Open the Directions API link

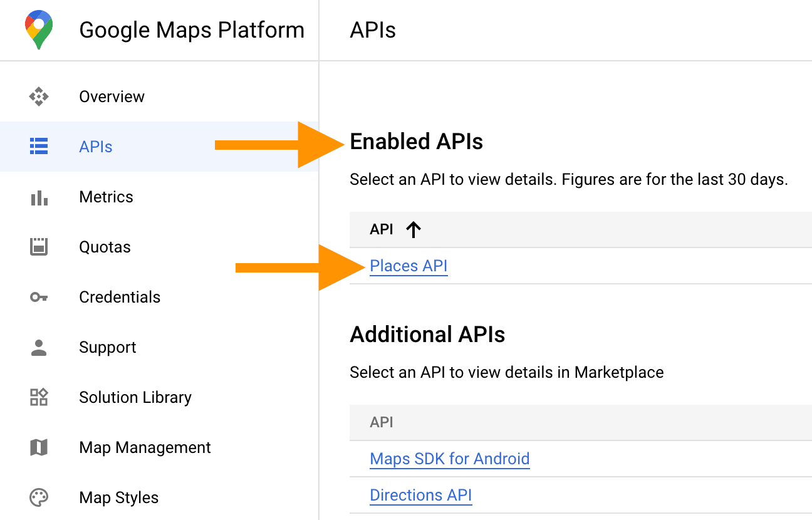[420, 495]
